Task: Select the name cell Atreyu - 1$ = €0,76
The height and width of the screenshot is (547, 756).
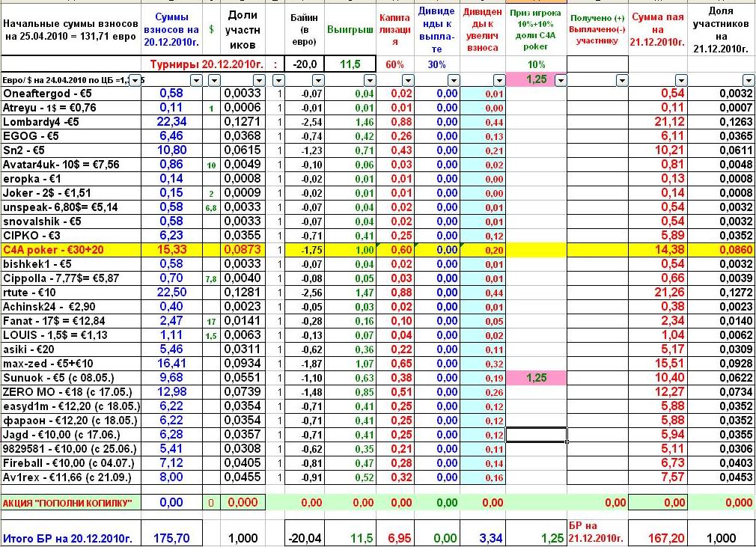Action: click(71, 108)
